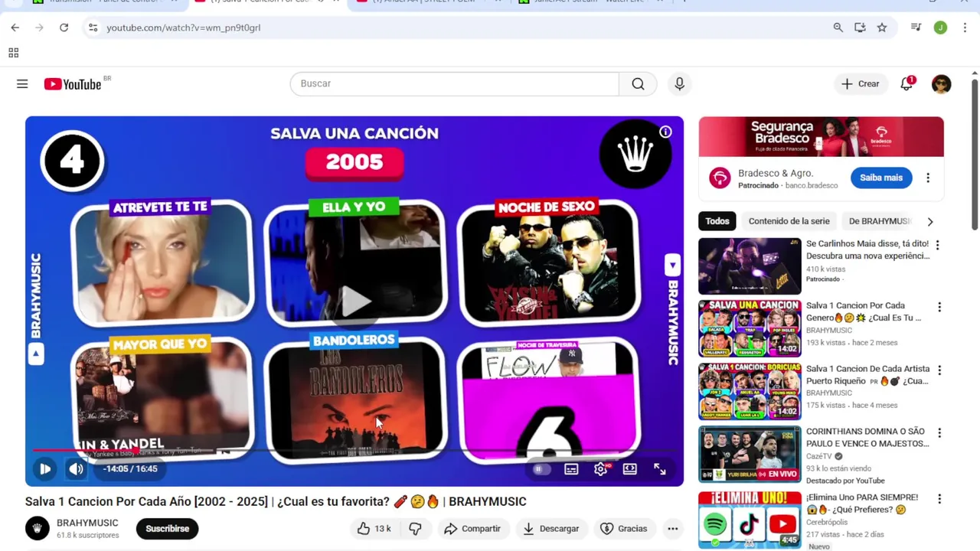Open options for Corinthians Domina video
Screen dimensions: 980x551
point(939,433)
